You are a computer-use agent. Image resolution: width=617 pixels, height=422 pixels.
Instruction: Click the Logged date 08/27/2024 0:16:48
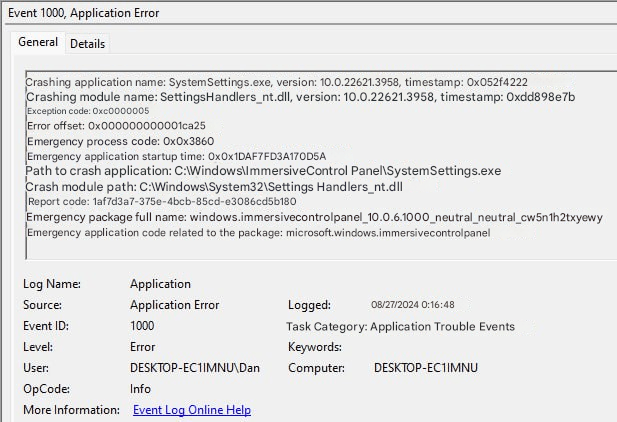coord(412,305)
